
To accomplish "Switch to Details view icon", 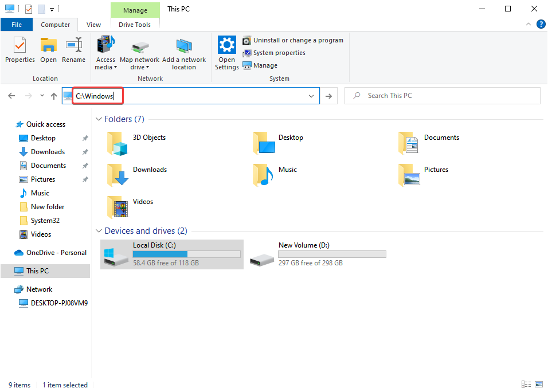I will 526,385.
